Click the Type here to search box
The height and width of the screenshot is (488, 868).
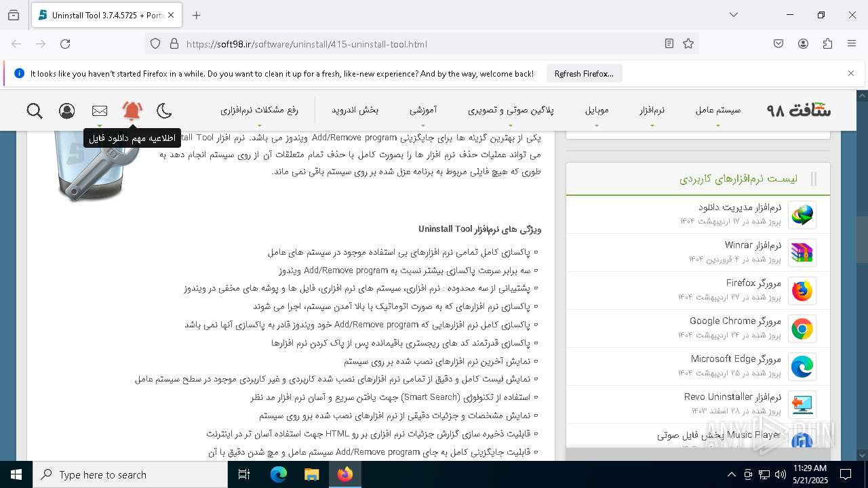coord(130,474)
